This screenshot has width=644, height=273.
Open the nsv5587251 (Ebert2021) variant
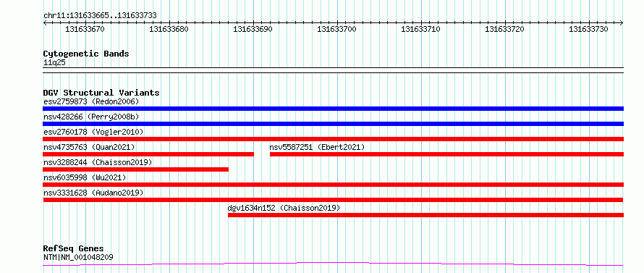(317, 147)
